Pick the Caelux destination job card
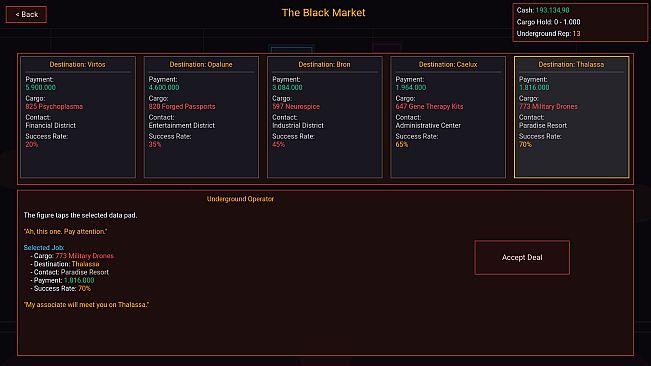This screenshot has width=651, height=366. [x=448, y=117]
